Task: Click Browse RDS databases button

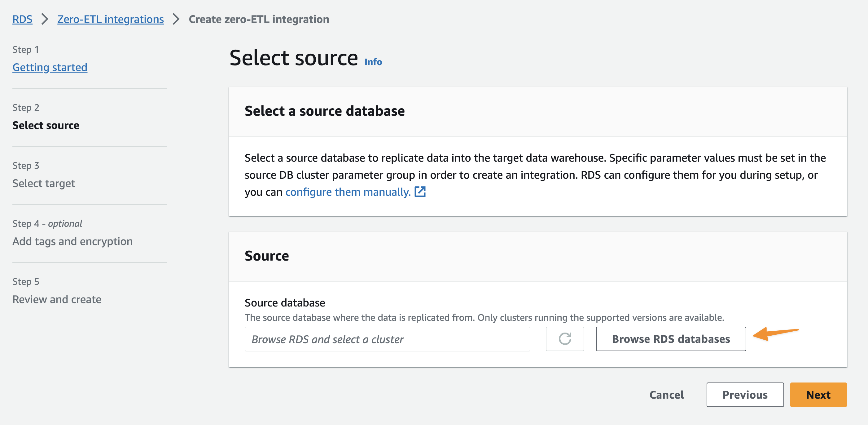Action: 671,339
